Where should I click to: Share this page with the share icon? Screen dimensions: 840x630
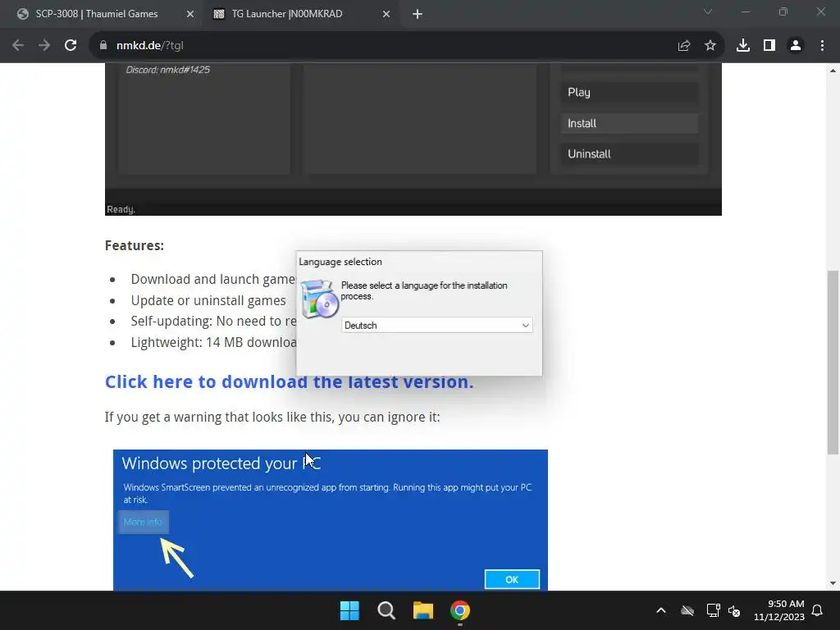coord(684,46)
